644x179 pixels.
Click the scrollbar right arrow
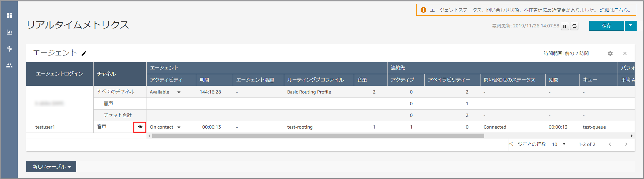tap(632, 136)
